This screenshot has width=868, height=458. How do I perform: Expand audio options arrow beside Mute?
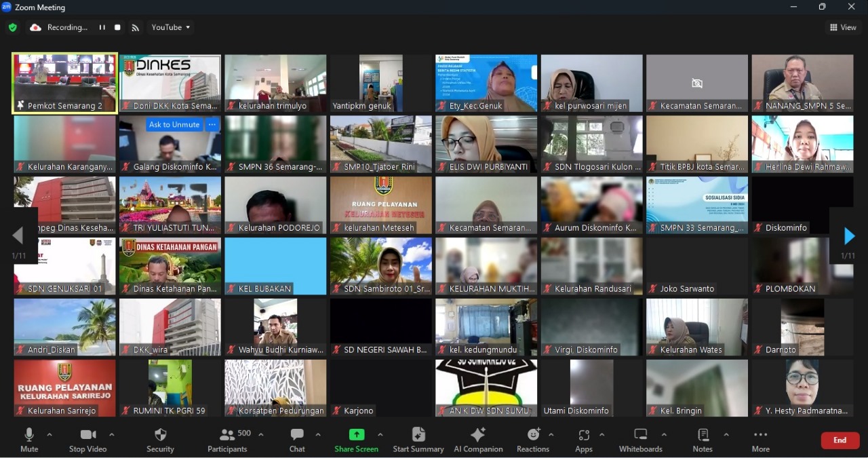point(50,435)
